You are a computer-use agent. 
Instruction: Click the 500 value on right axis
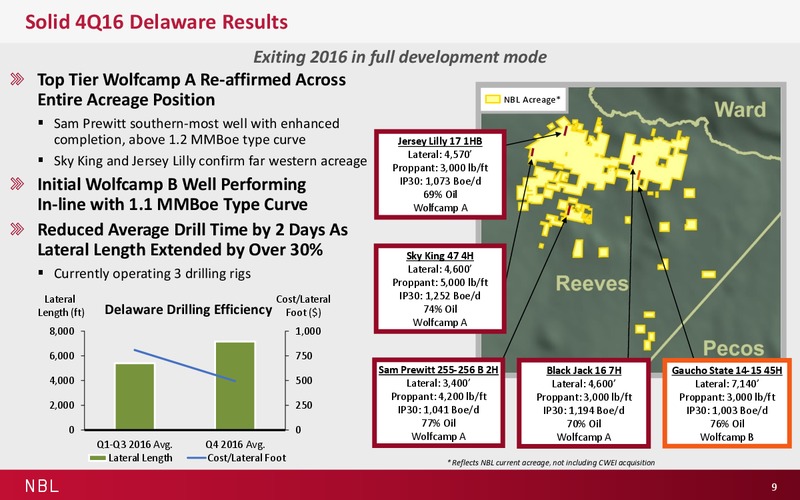click(x=305, y=380)
